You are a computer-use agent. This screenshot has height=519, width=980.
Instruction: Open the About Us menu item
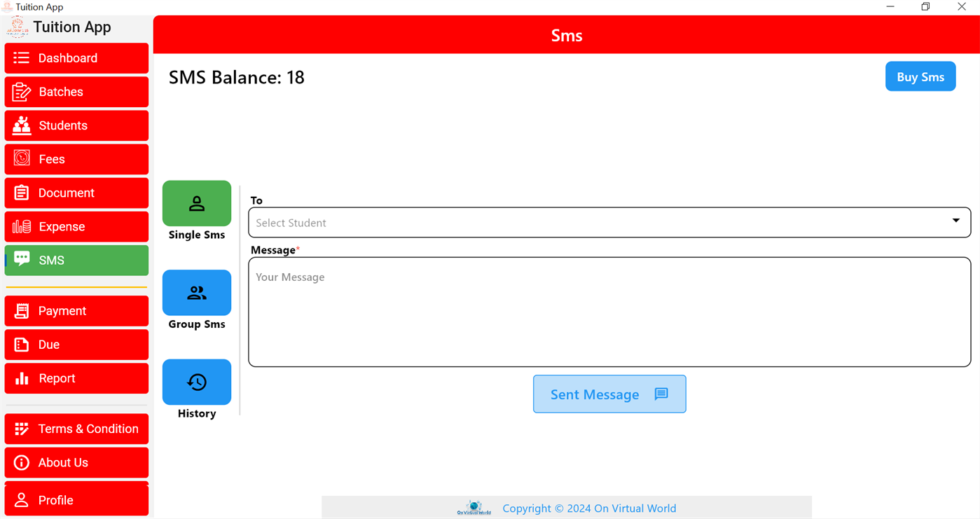(x=76, y=462)
